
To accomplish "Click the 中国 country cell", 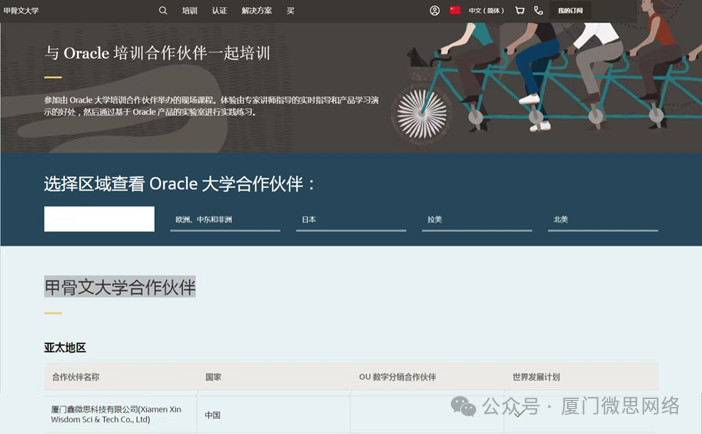I will [213, 415].
